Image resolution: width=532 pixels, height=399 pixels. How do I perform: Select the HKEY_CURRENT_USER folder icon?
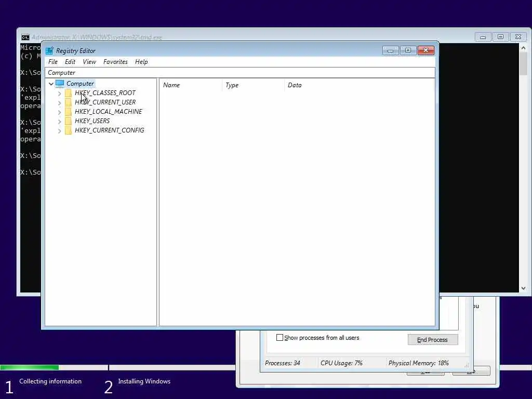(x=68, y=102)
